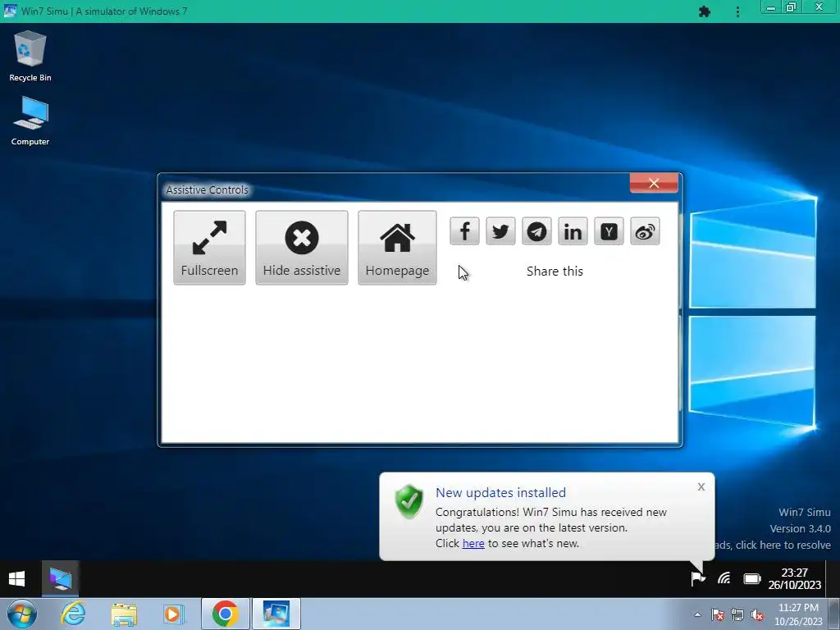This screenshot has height=630, width=840.
Task: Click the 'Share this' label
Action: click(555, 271)
